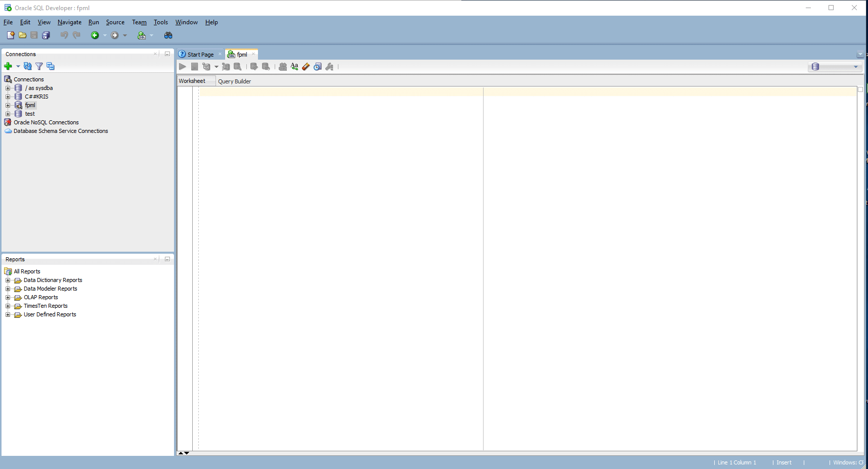Open the editor tab list dropdown
The height and width of the screenshot is (469, 868).
860,55
